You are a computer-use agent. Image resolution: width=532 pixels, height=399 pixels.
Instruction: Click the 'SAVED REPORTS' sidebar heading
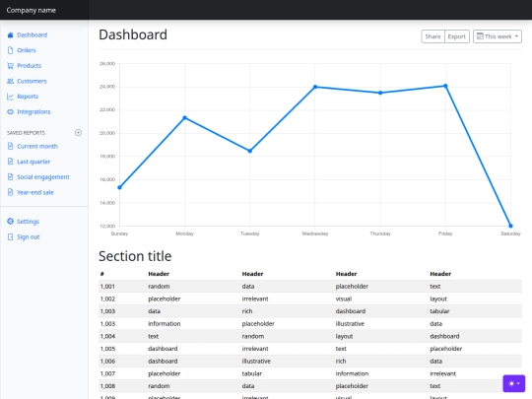pyautogui.click(x=26, y=133)
